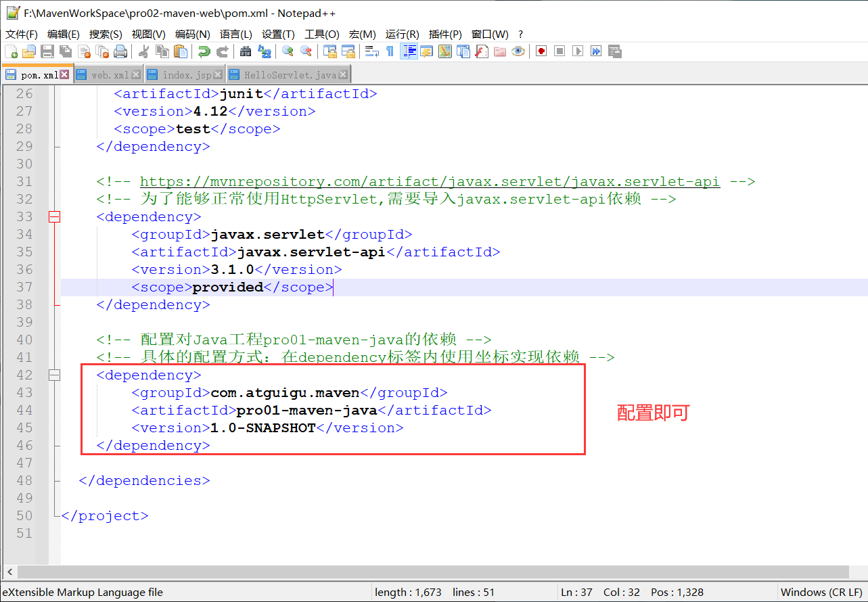Click the Copy toolbar icon
The image size is (868, 602).
click(x=162, y=51)
